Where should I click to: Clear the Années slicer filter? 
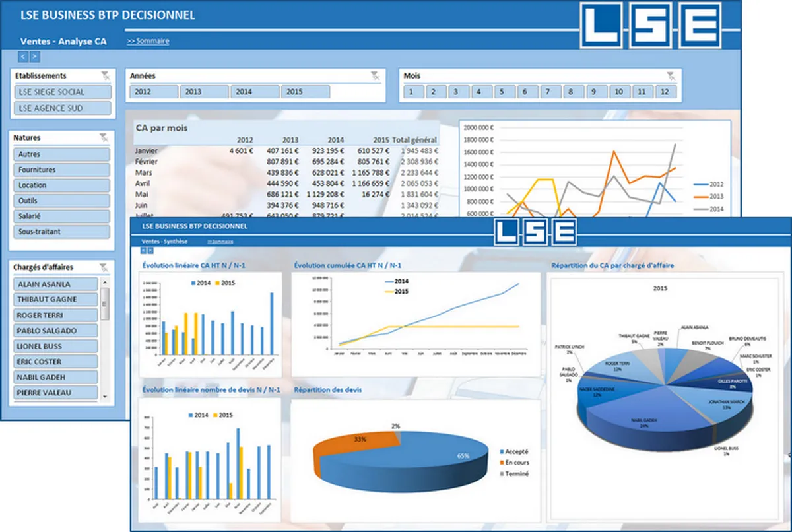(376, 75)
